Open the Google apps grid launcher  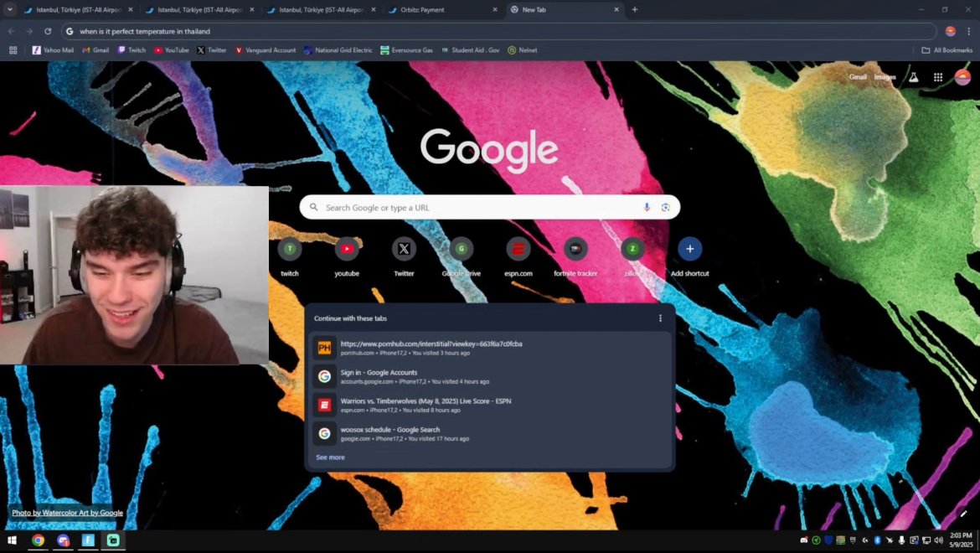937,77
